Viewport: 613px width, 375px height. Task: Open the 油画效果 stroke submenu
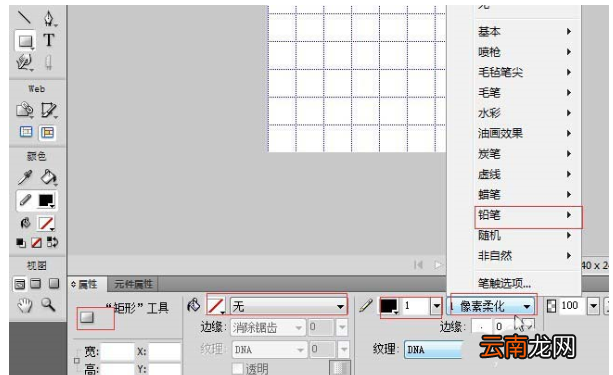(527, 133)
